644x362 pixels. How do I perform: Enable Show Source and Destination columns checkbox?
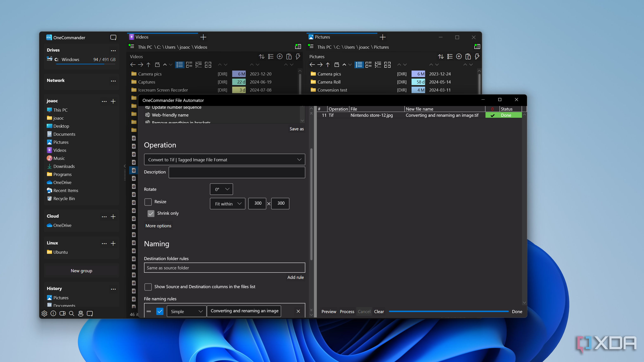tap(148, 287)
